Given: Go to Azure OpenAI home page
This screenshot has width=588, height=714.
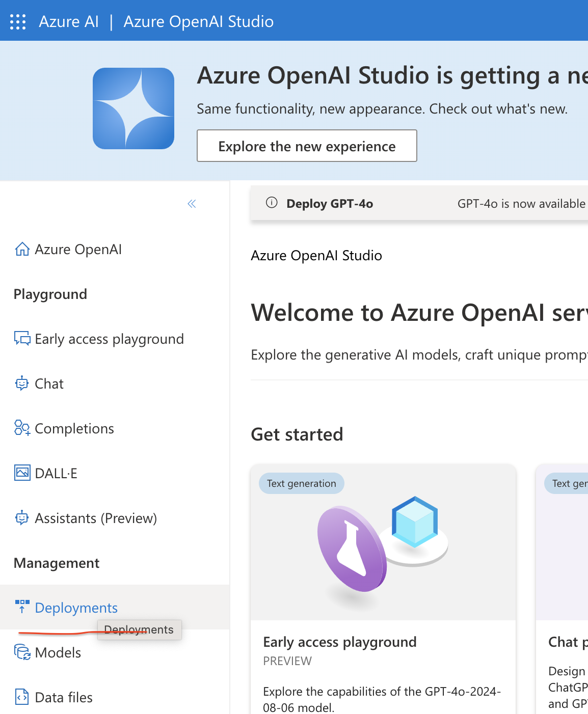Looking at the screenshot, I should click(x=78, y=249).
